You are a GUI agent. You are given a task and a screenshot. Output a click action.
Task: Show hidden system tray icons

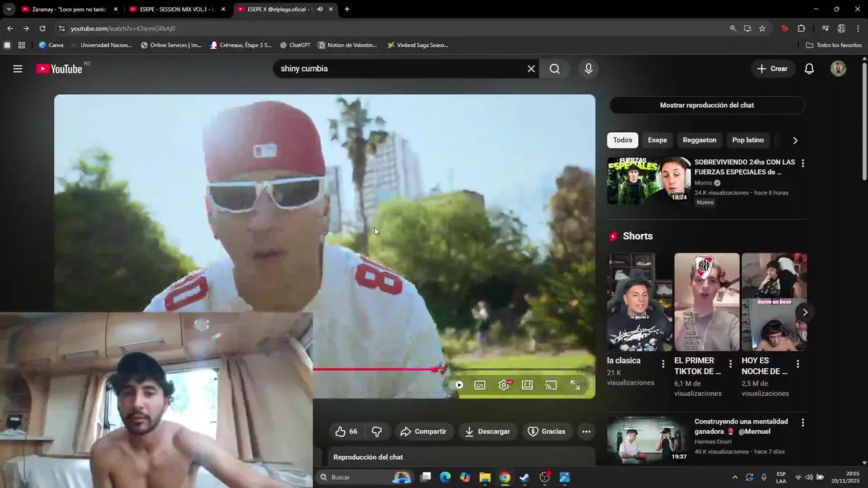(x=735, y=477)
